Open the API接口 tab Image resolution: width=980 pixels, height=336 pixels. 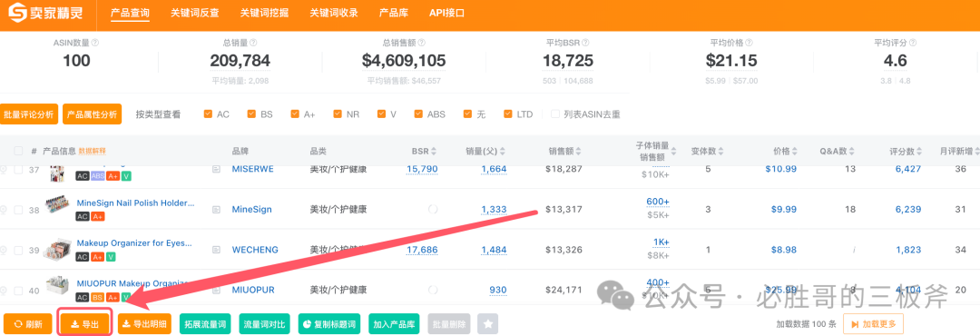[x=446, y=13]
